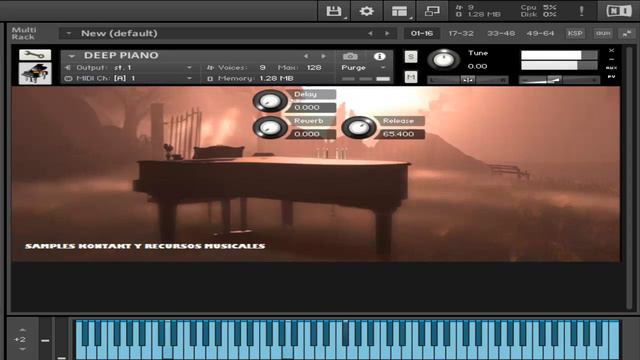Select previous multi with left arrow
The height and width of the screenshot is (360, 640).
pyautogui.click(x=370, y=33)
